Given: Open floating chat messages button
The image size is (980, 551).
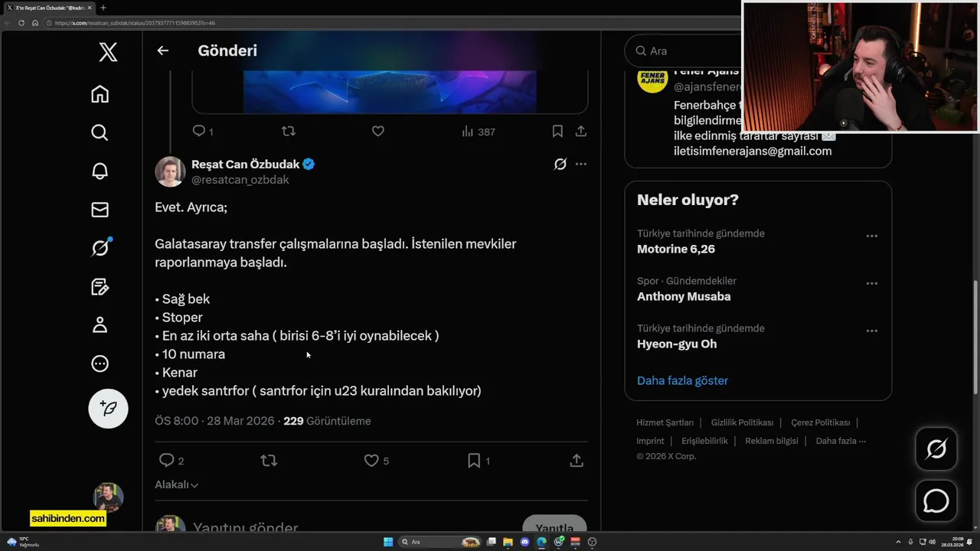Looking at the screenshot, I should coord(936,501).
